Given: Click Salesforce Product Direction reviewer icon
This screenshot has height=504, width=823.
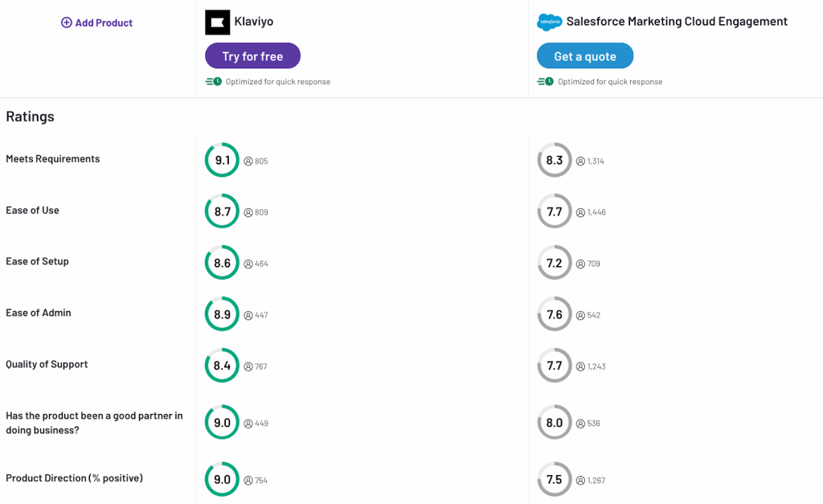Looking at the screenshot, I should point(580,481).
